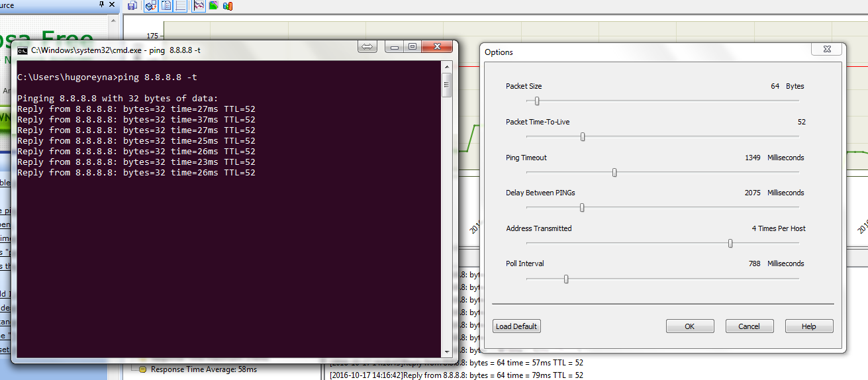Click the Packet Size value 64 Bytes

point(787,86)
